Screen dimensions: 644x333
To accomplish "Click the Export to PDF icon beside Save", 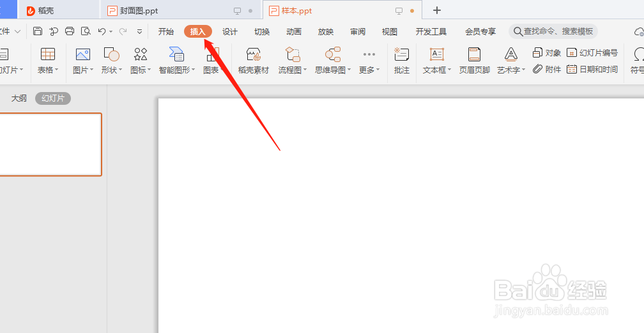I will pos(54,31).
